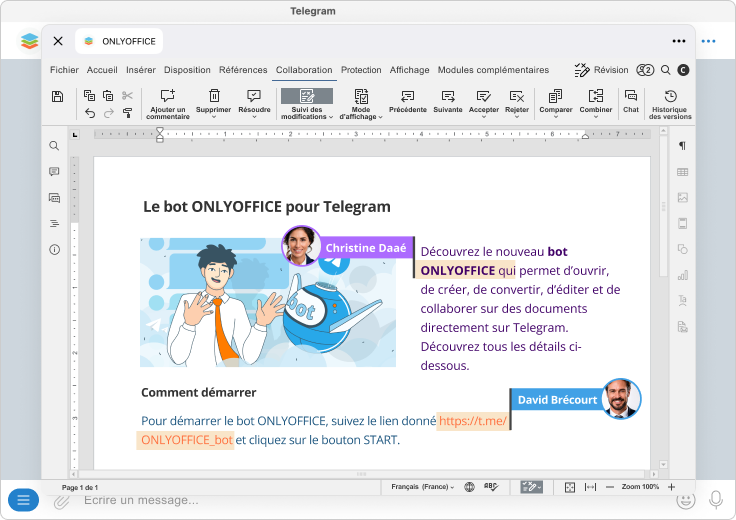
Task: Click the Cut scissors icon
Action: click(x=127, y=95)
